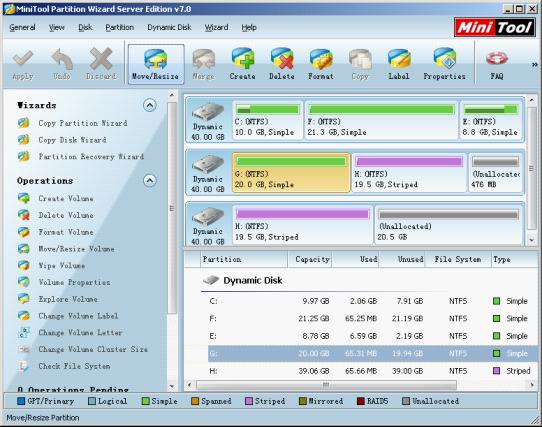
Task: Open the Disk menu
Action: [85, 27]
